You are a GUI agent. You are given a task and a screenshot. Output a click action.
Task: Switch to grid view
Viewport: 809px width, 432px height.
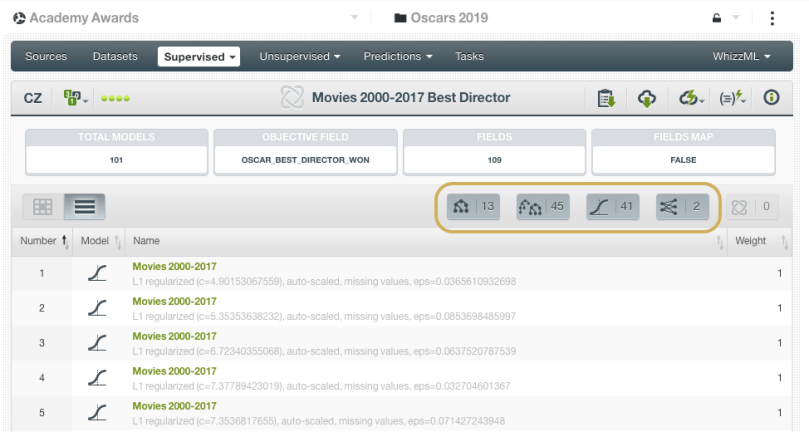43,207
